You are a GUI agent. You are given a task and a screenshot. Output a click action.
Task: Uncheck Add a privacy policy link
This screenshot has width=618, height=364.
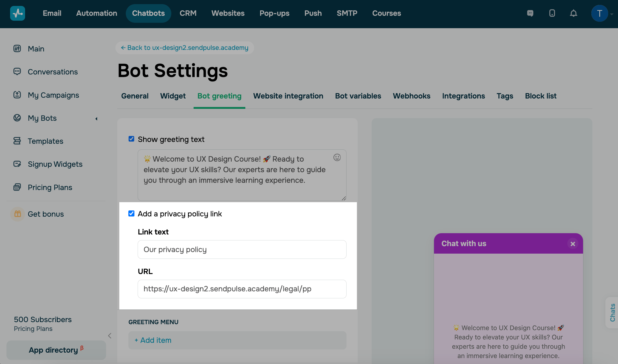tap(131, 214)
